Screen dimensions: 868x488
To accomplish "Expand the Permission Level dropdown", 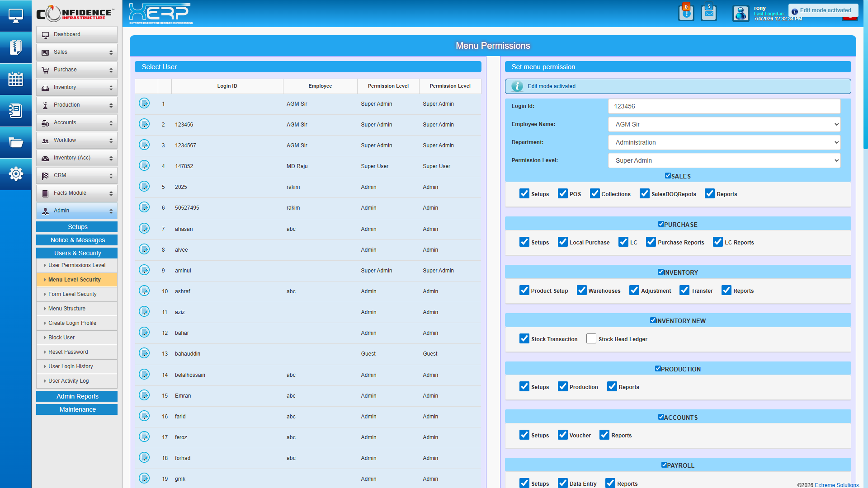I will pos(724,160).
